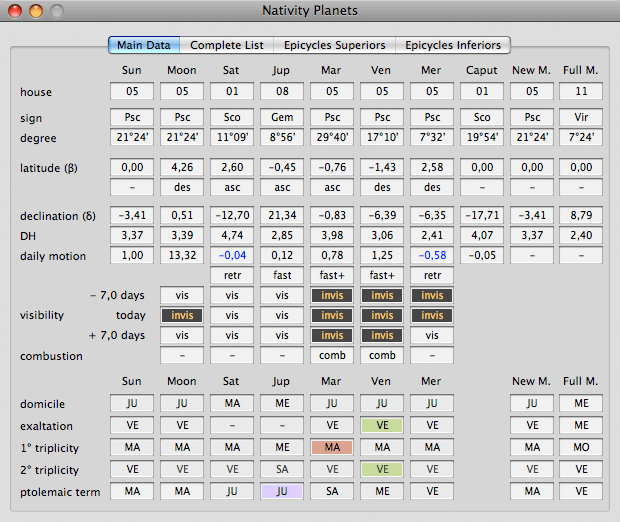Click the Caput declination value -17,71
The width and height of the screenshot is (620, 522).
482,215
